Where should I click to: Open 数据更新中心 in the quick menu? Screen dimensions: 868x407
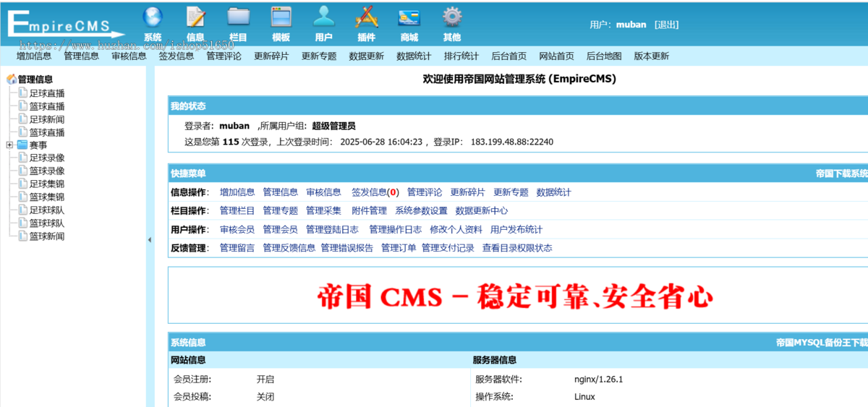click(x=482, y=211)
